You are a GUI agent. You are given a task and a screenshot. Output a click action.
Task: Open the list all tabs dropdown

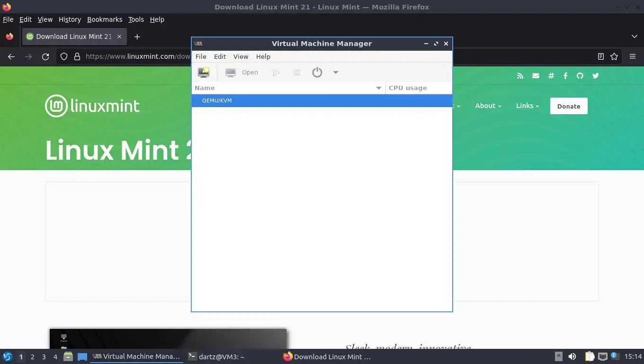click(635, 36)
